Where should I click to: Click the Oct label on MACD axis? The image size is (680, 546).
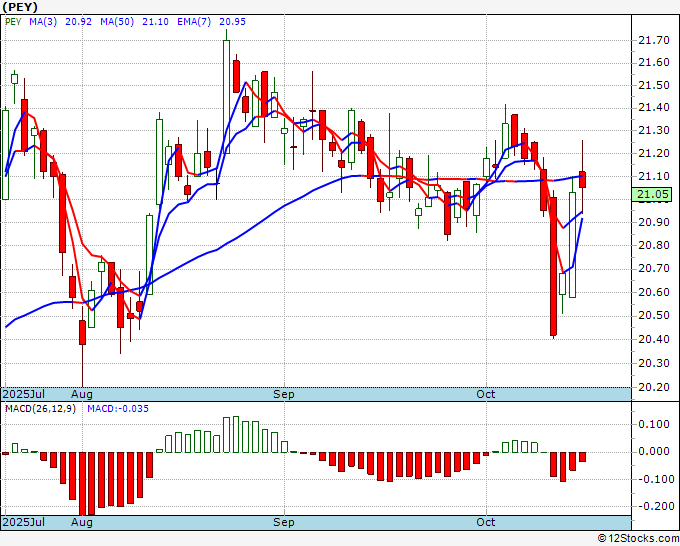click(486, 522)
